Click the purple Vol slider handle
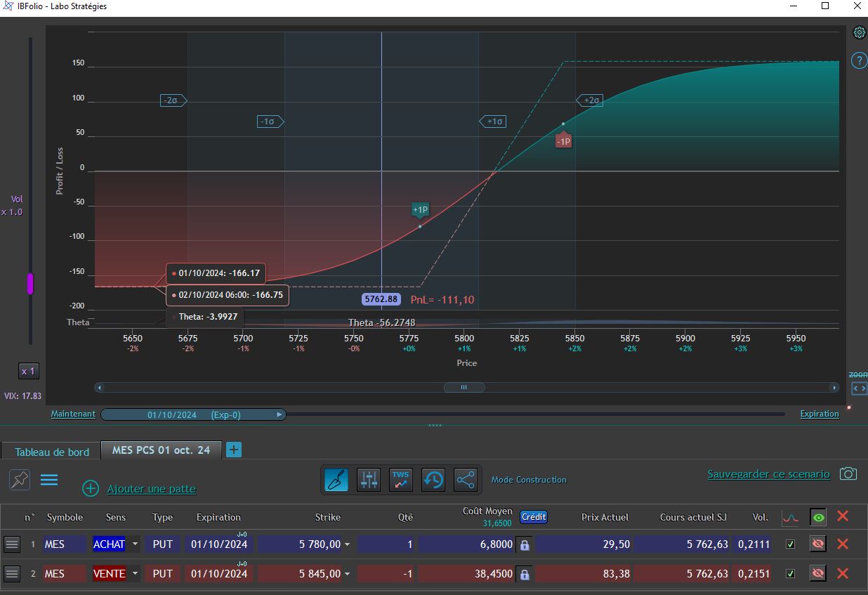This screenshot has height=595, width=868. point(30,284)
